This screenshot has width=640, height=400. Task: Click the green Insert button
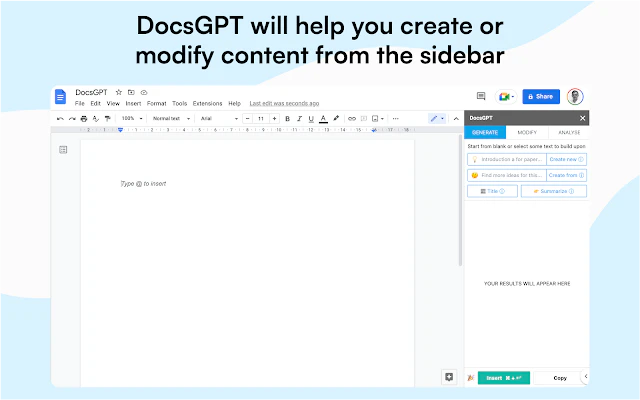pyautogui.click(x=504, y=378)
